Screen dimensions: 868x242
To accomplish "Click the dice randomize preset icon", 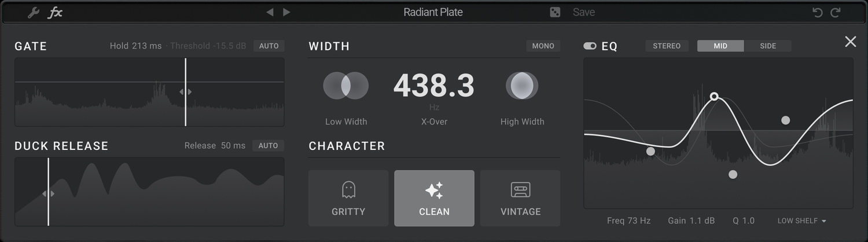I will pos(555,12).
